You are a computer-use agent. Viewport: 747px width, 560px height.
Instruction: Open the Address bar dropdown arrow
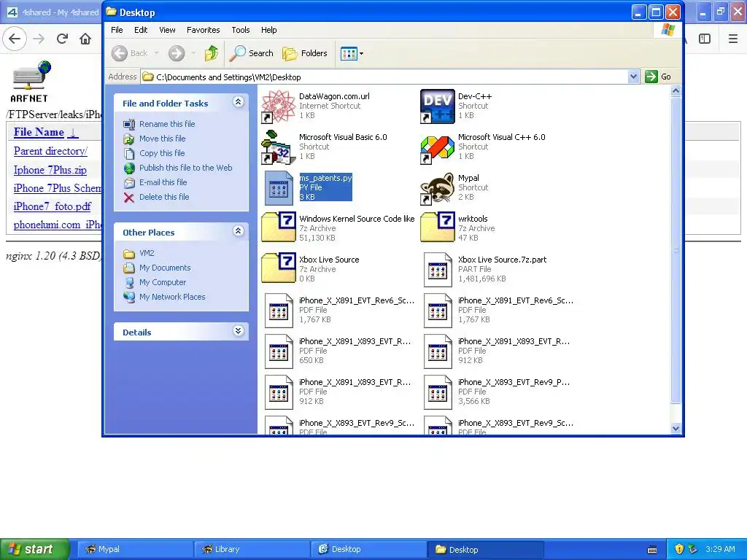point(633,77)
